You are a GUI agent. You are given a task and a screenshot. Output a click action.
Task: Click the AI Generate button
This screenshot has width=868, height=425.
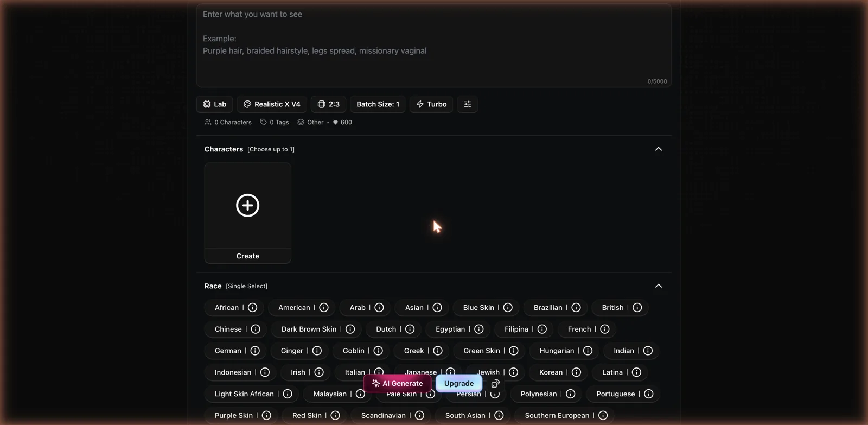[398, 383]
